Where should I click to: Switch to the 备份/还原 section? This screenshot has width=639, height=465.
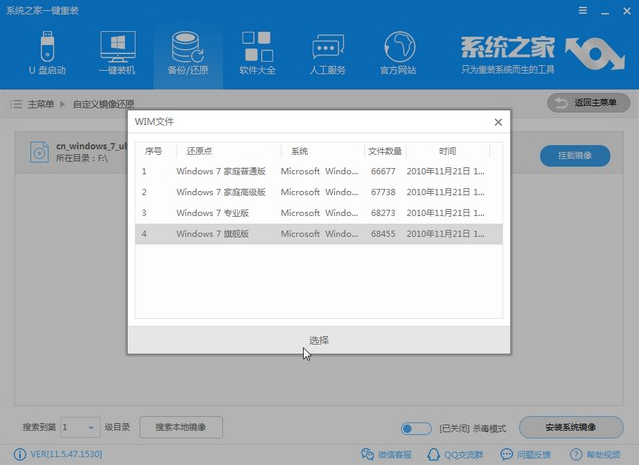188,53
